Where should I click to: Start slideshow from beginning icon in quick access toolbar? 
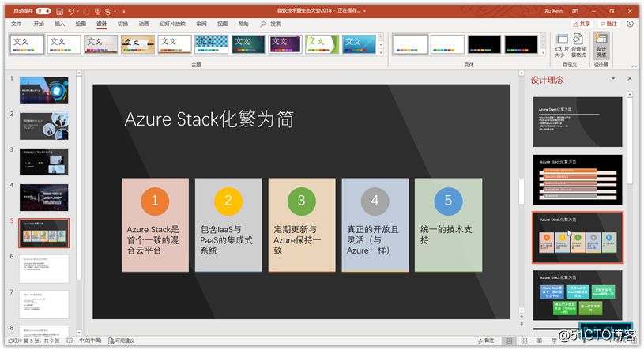97,12
